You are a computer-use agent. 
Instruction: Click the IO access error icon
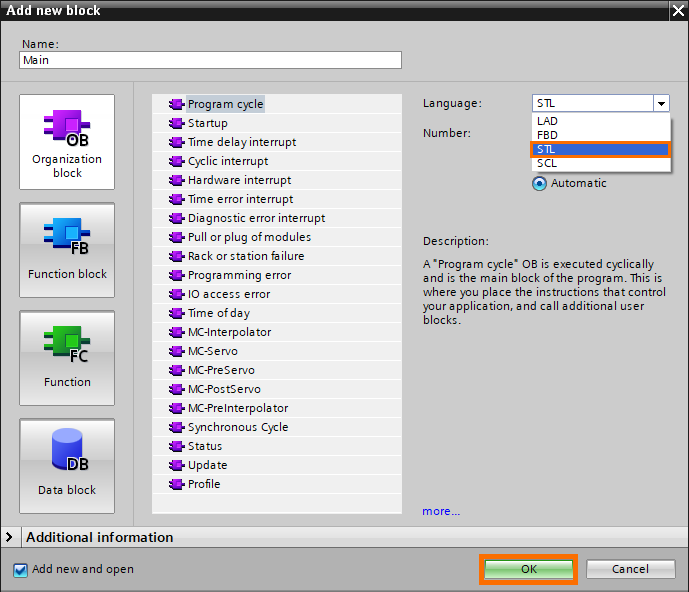pyautogui.click(x=177, y=294)
